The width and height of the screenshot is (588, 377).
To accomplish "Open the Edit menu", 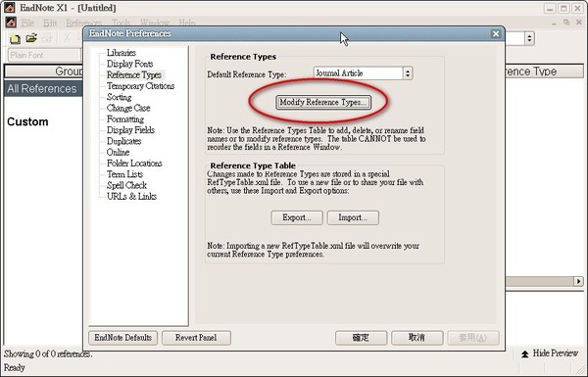I will tap(50, 24).
